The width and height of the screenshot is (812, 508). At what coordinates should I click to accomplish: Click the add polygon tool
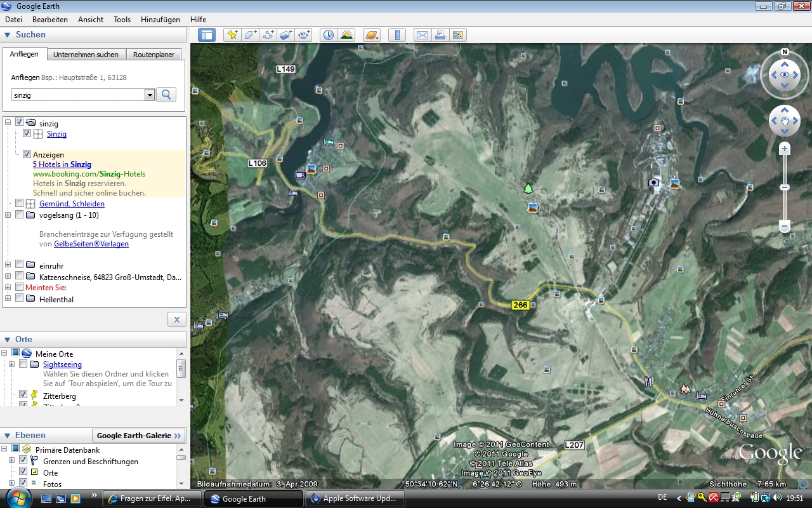251,35
